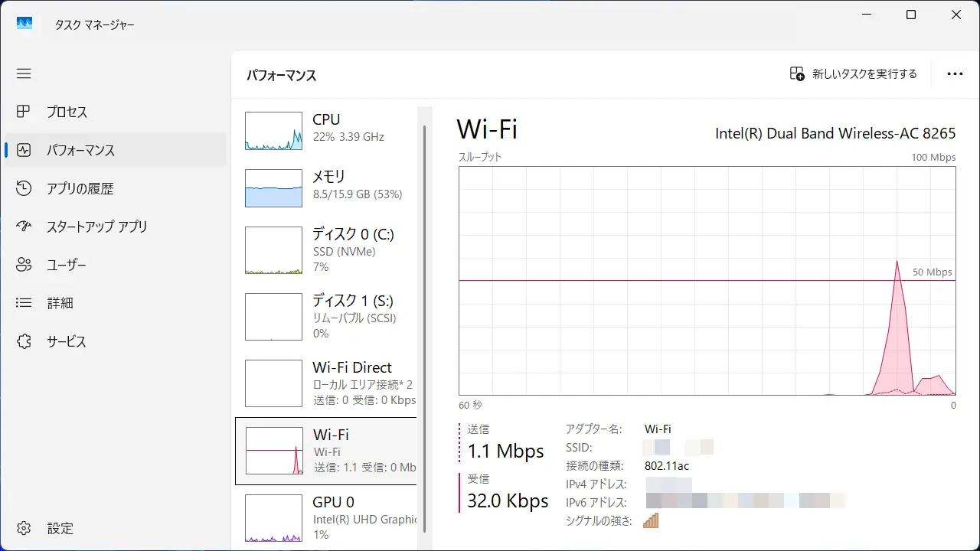
Task: Open the three-dots more options menu
Action: (955, 74)
